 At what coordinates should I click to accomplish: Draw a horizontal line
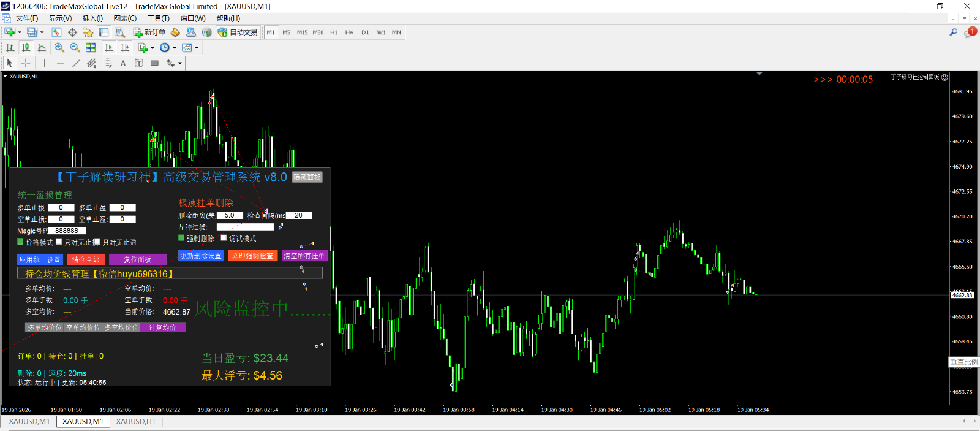pos(60,63)
